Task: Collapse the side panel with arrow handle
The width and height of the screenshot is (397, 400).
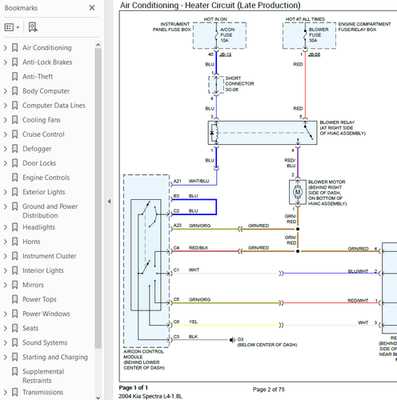Action: [x=109, y=201]
